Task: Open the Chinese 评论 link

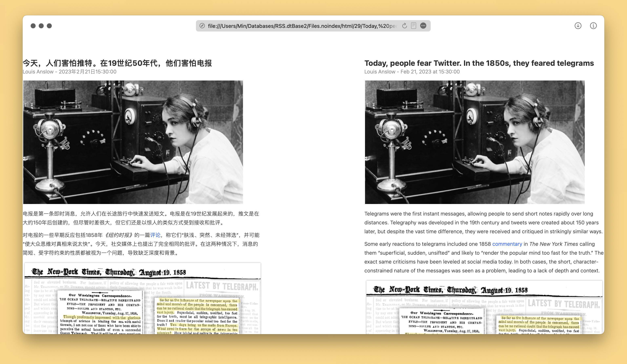Action: [155, 235]
